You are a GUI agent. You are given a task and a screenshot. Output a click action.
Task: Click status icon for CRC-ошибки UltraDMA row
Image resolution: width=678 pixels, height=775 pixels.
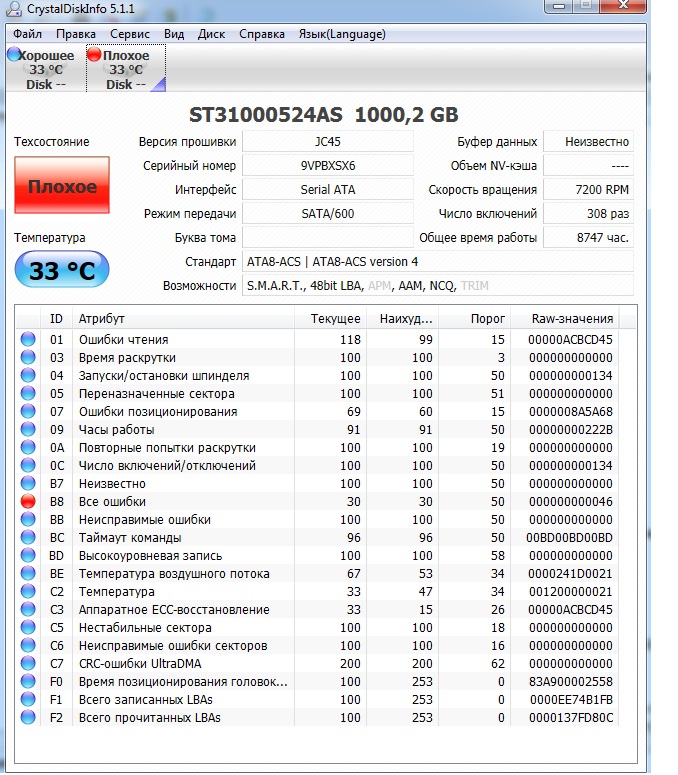click(x=28, y=663)
